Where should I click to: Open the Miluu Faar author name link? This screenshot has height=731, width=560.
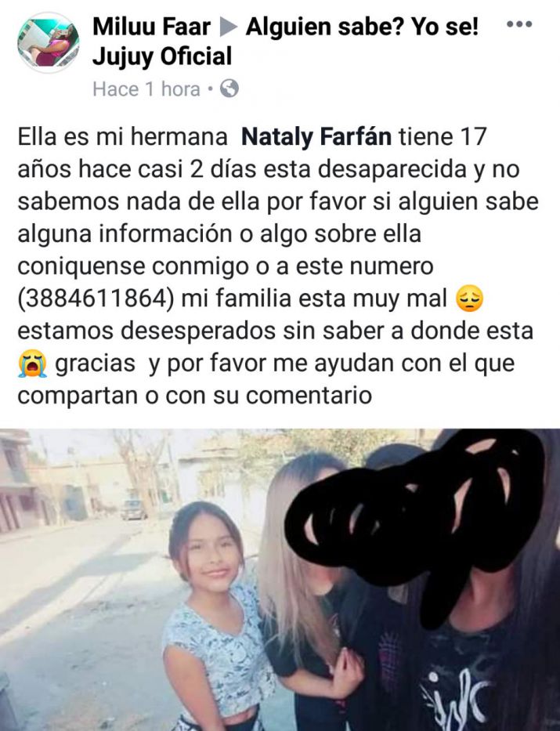[x=151, y=27]
